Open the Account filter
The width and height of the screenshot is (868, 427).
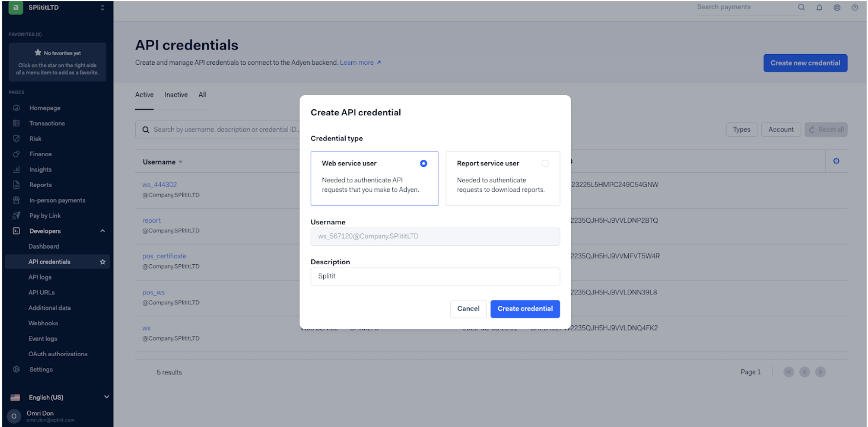[x=781, y=129]
